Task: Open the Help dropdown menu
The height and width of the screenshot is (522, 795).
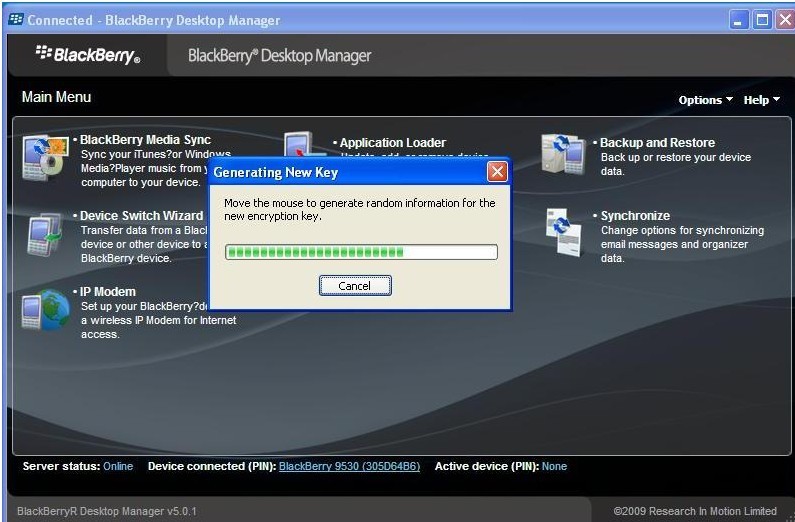Action: [762, 100]
